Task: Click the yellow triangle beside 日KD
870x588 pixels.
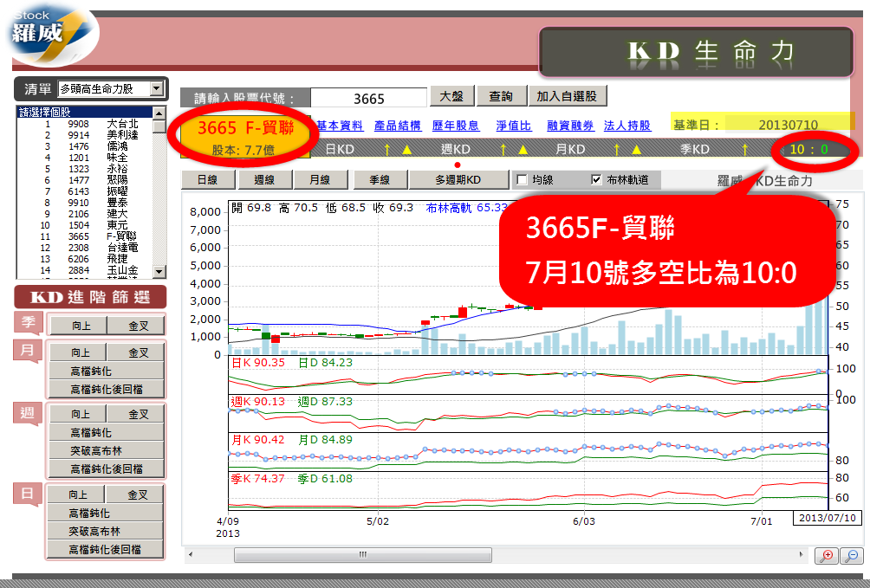Action: coord(406,149)
